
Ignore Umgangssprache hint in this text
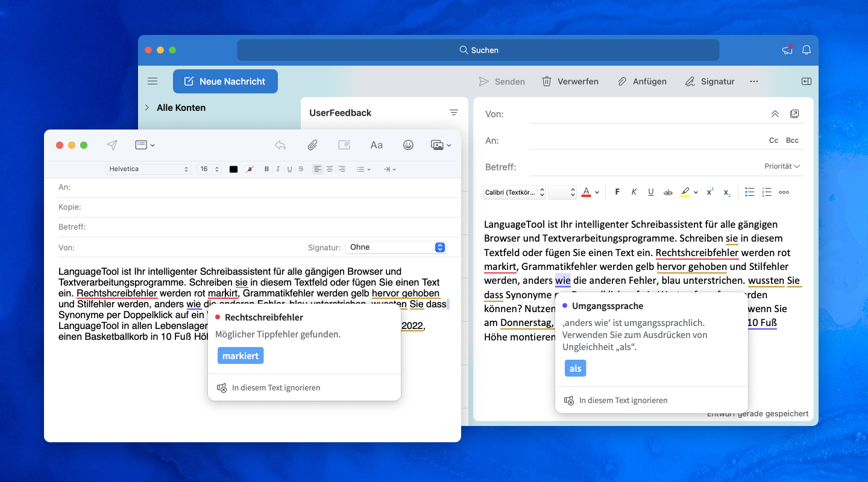616,400
